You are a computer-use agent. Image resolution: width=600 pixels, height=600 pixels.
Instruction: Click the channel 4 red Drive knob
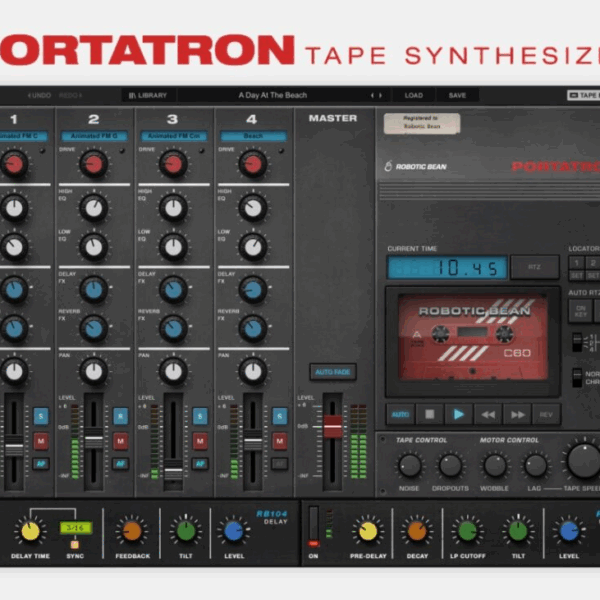coord(253,164)
